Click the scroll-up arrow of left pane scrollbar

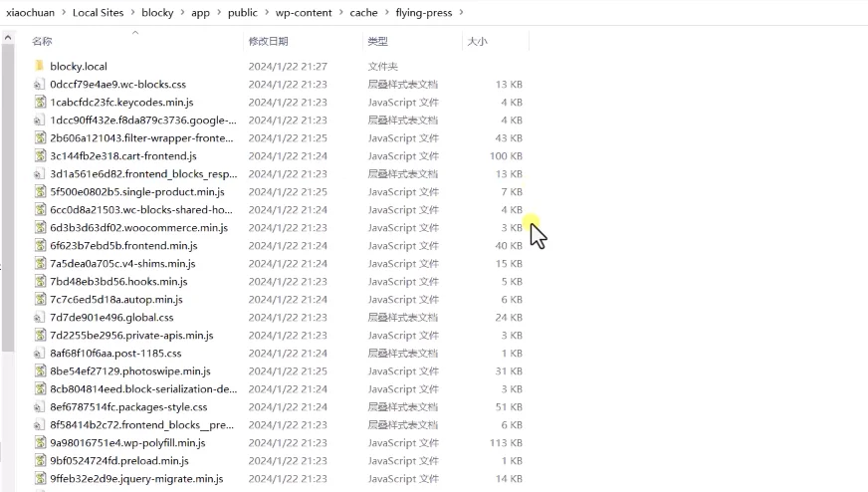coord(8,39)
